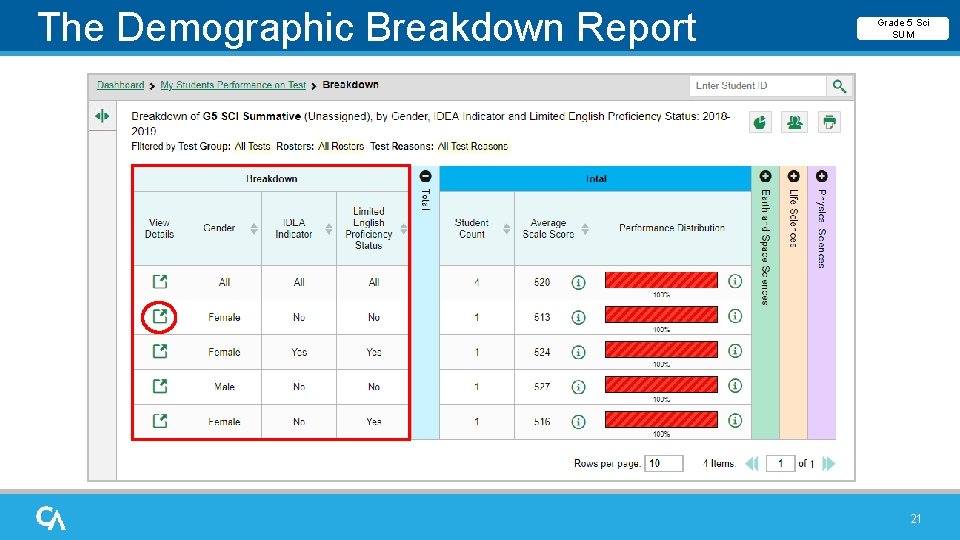Screen dimensions: 960x540
Task: Go to the previous page arrow
Action: coord(752,463)
